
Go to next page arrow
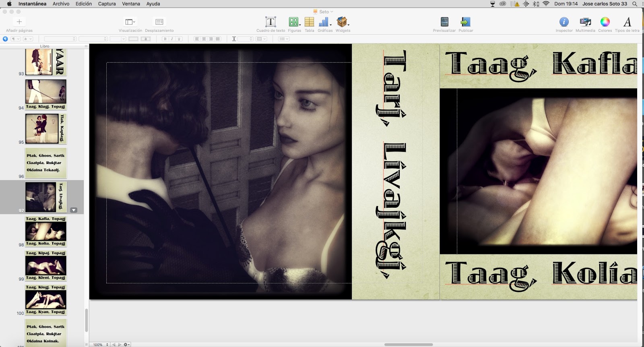(x=120, y=345)
